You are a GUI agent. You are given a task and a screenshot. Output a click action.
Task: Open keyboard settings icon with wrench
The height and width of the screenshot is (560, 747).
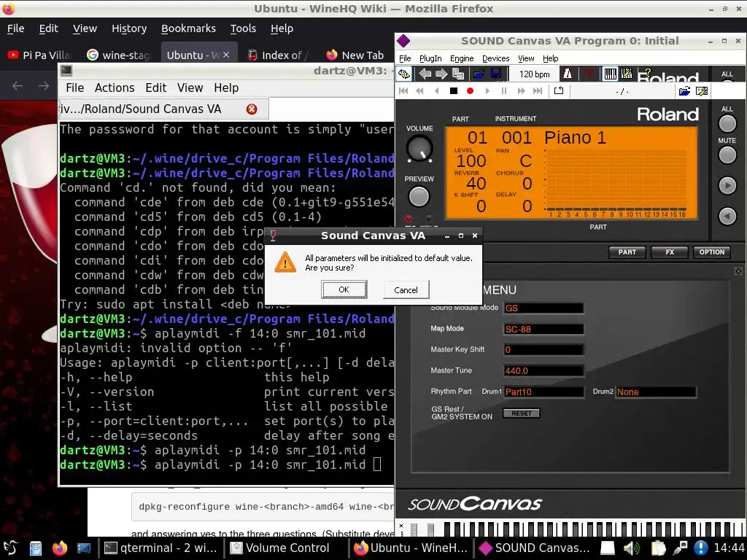627,74
